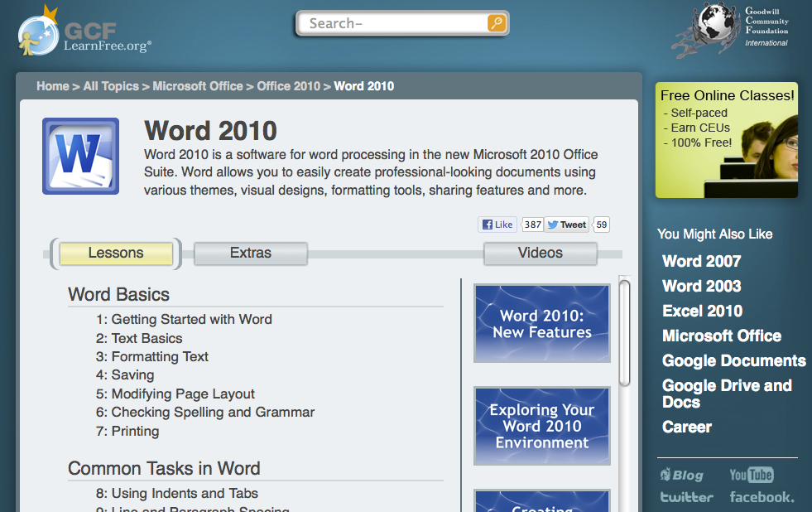The width and height of the screenshot is (812, 512).
Task: Open the Excel 2010 related link
Action: (702, 311)
